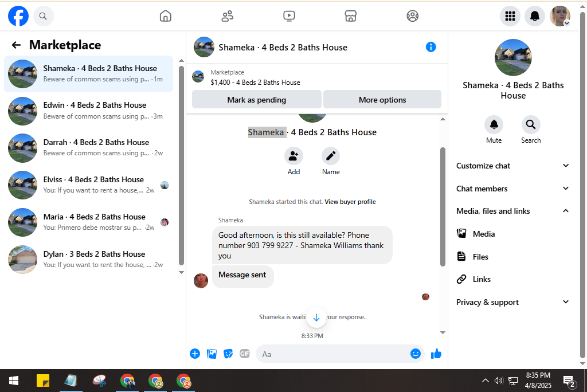
Task: Open Groups icon in top navigation
Action: pos(412,16)
